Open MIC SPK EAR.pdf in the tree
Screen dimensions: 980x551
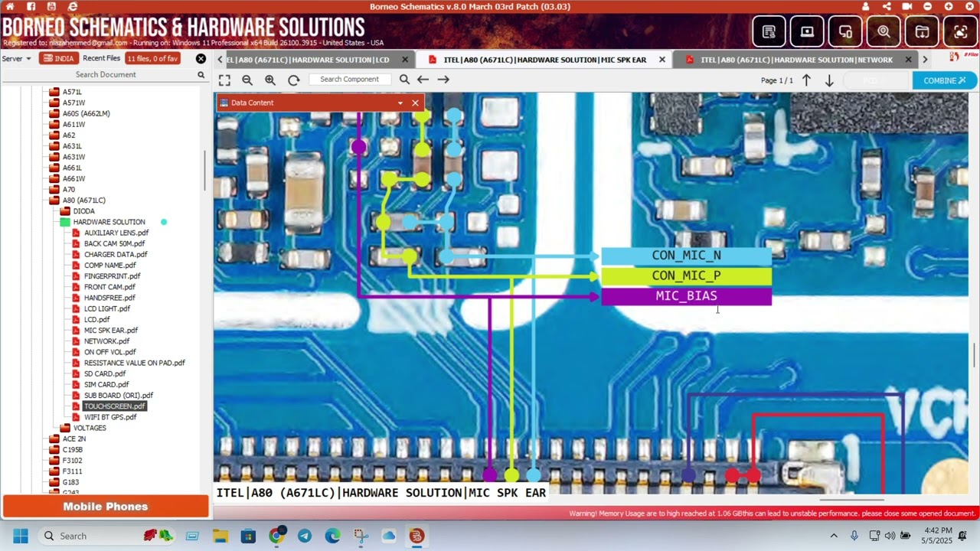[111, 331]
